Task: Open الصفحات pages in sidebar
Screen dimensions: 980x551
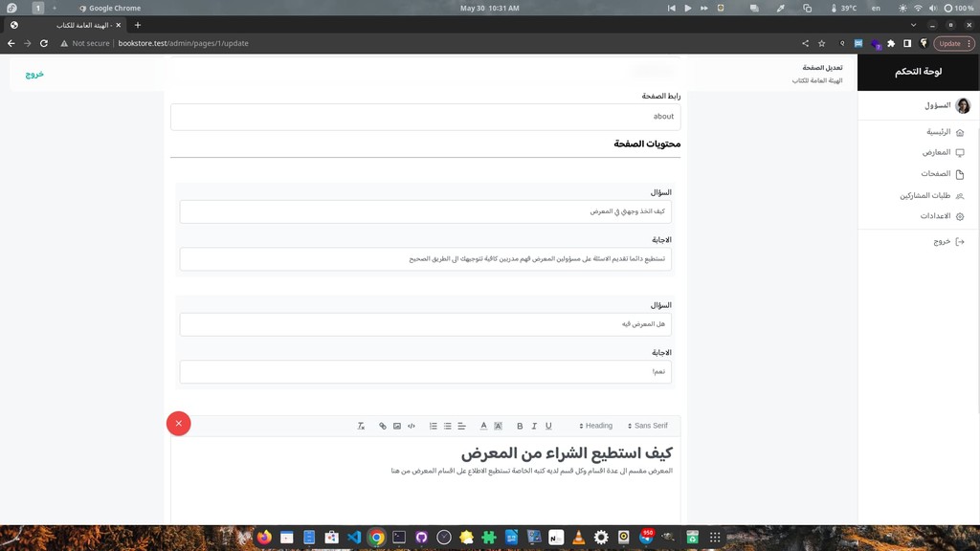Action: coord(936,174)
